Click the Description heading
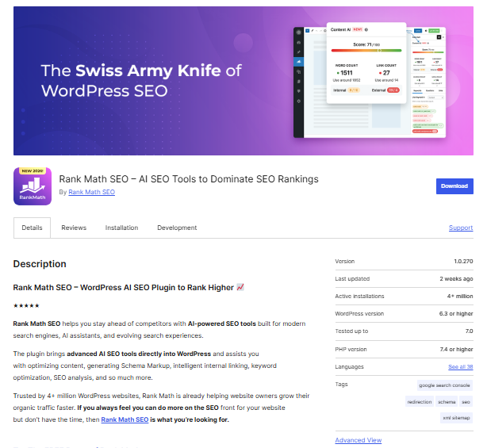This screenshot has width=487, height=448. click(40, 264)
